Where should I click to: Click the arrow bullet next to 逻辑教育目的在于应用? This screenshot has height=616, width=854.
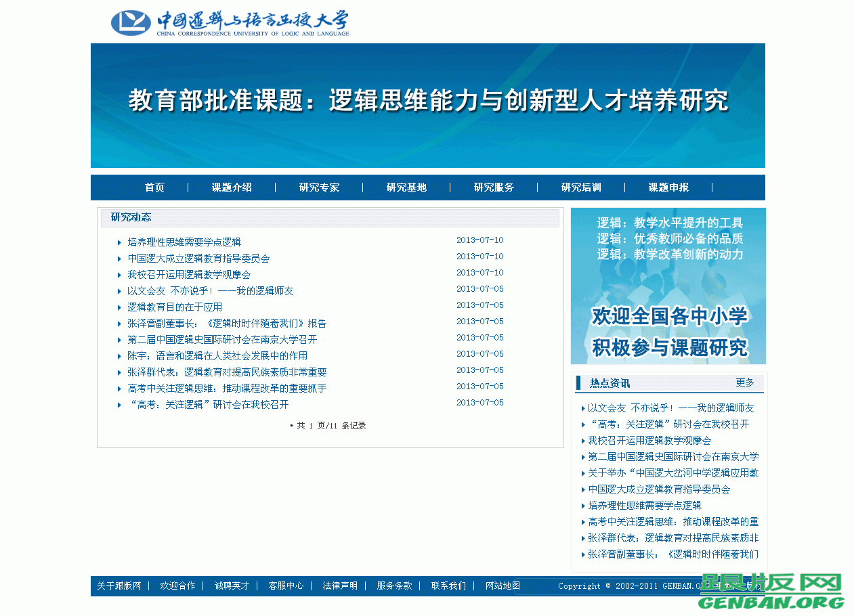(x=119, y=307)
